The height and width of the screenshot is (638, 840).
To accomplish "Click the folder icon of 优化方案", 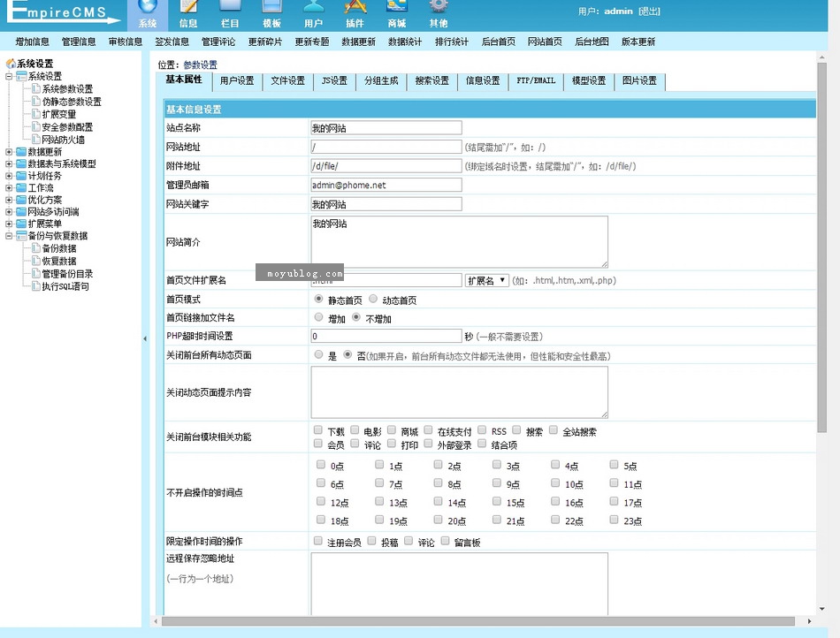I will 21,201.
